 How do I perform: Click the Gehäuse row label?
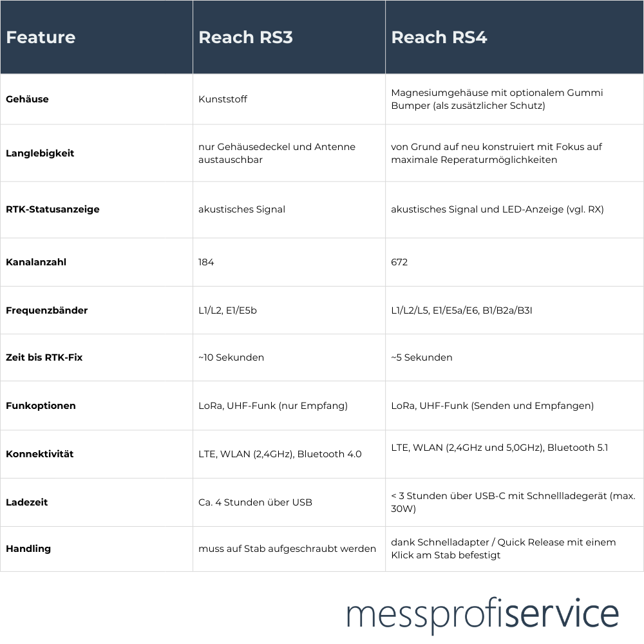27,99
